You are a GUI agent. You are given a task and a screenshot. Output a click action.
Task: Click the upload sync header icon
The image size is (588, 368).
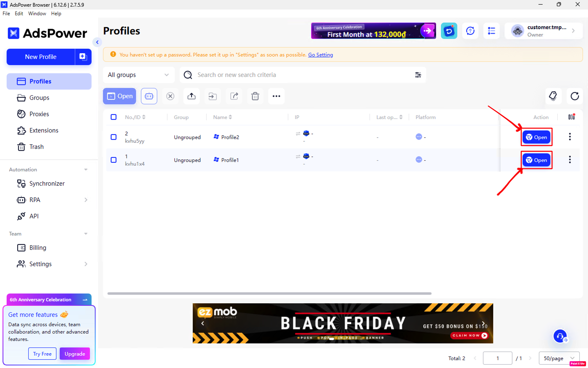(x=470, y=31)
